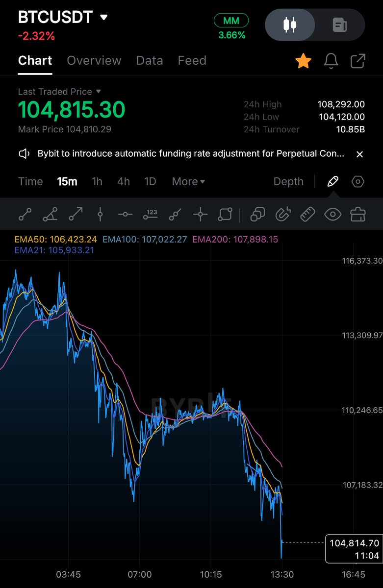Switch to order panel view toggle

click(x=340, y=24)
